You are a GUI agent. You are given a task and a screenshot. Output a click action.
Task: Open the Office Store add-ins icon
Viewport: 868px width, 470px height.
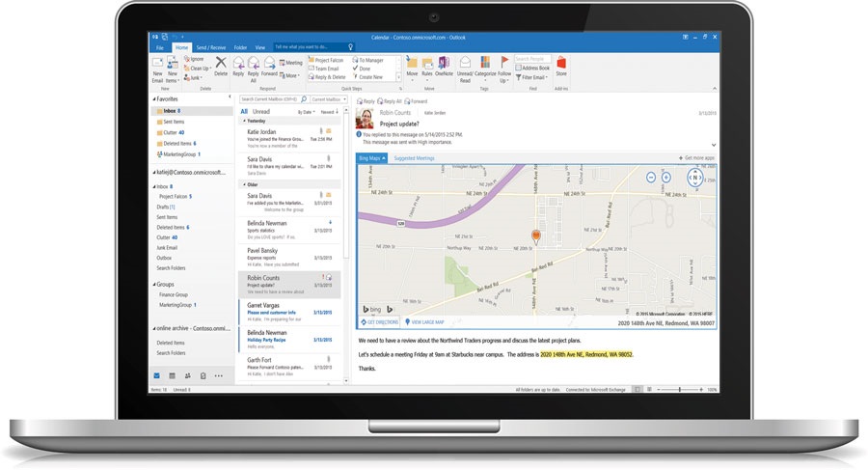click(x=561, y=66)
